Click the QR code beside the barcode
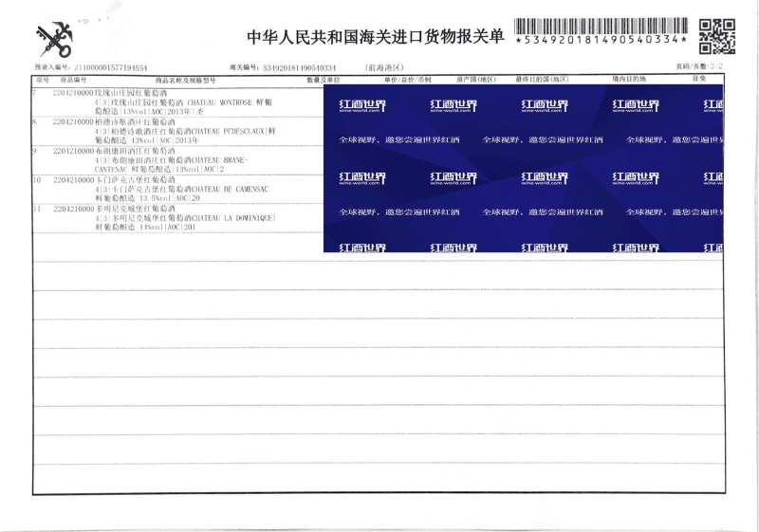Screen dimensions: 759x532 click(x=717, y=36)
